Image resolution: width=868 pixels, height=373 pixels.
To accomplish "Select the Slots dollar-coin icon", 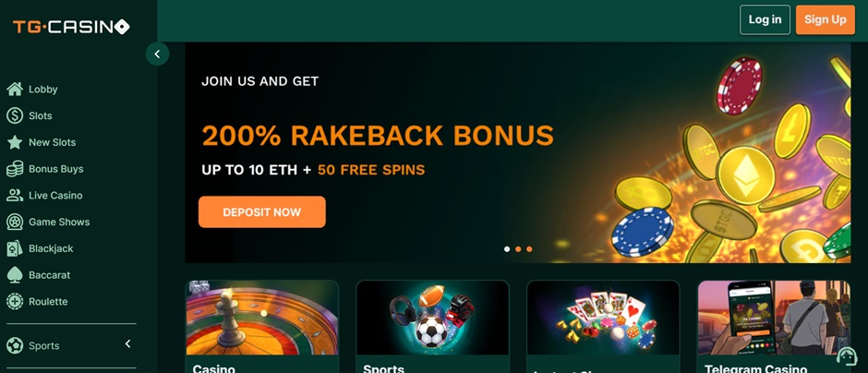I will pyautogui.click(x=15, y=115).
